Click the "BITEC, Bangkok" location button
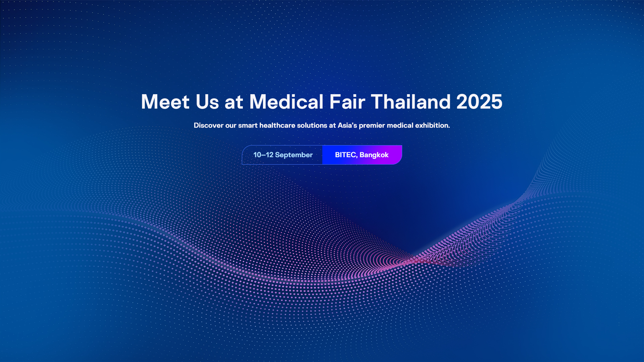 coord(362,155)
